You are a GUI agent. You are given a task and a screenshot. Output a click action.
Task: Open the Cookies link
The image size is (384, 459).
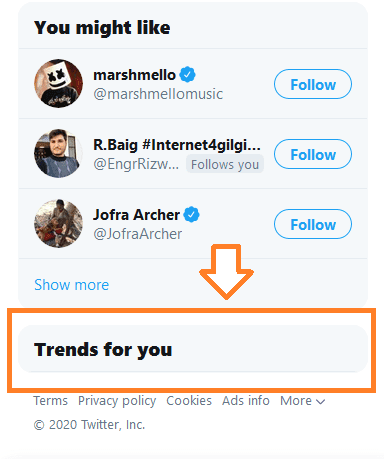point(189,400)
